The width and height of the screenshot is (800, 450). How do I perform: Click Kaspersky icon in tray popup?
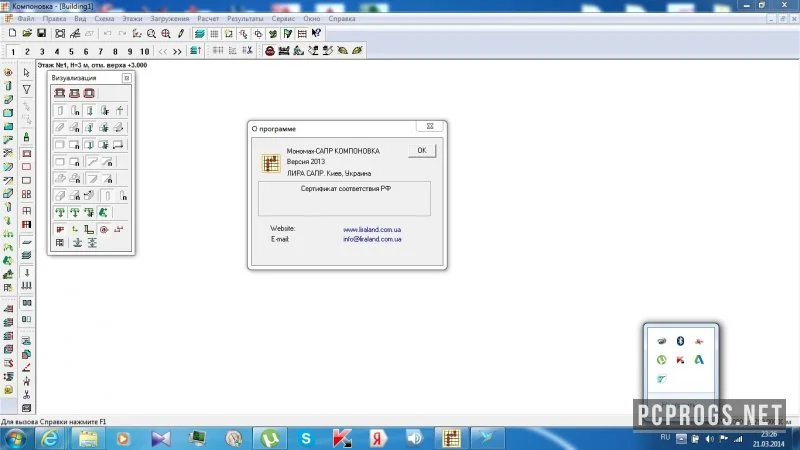click(x=680, y=360)
